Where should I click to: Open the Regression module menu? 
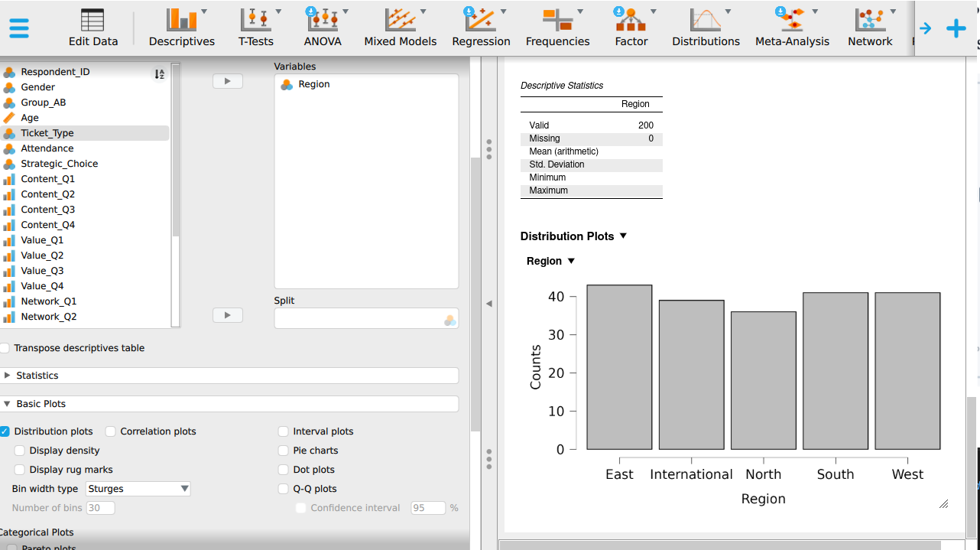[482, 28]
